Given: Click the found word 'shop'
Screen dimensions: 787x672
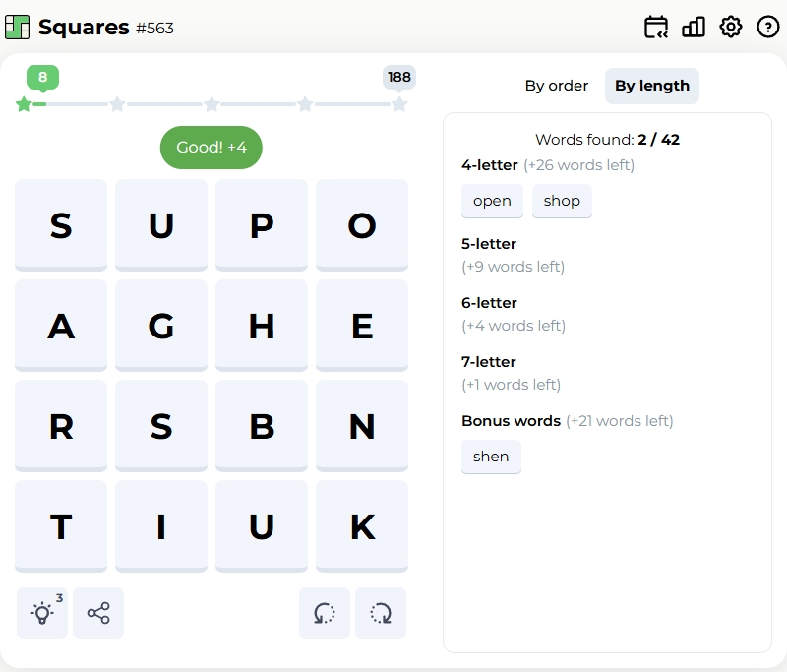Looking at the screenshot, I should tap(562, 201).
